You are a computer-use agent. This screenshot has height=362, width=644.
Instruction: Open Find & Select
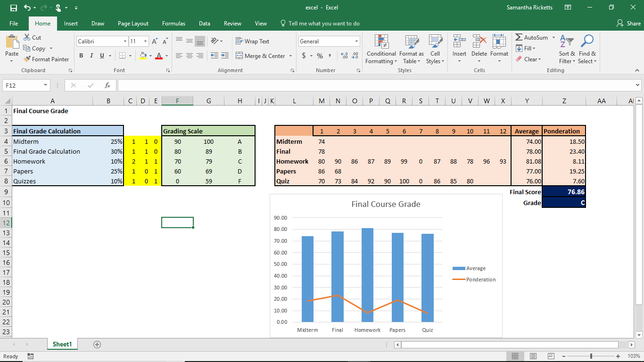(587, 49)
